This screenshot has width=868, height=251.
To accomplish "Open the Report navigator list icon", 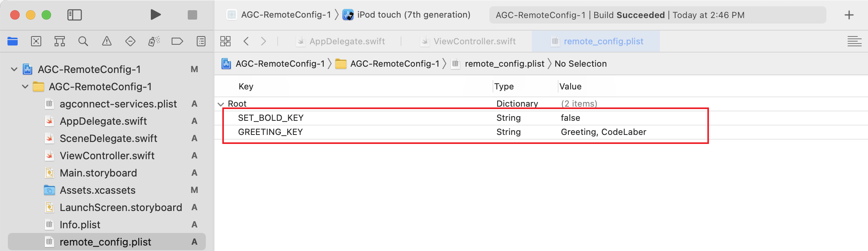I will pyautogui.click(x=201, y=41).
